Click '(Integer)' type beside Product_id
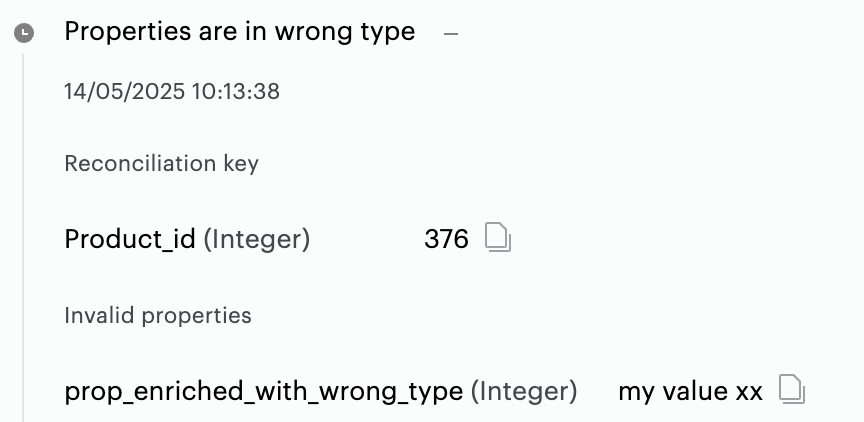 coord(257,240)
